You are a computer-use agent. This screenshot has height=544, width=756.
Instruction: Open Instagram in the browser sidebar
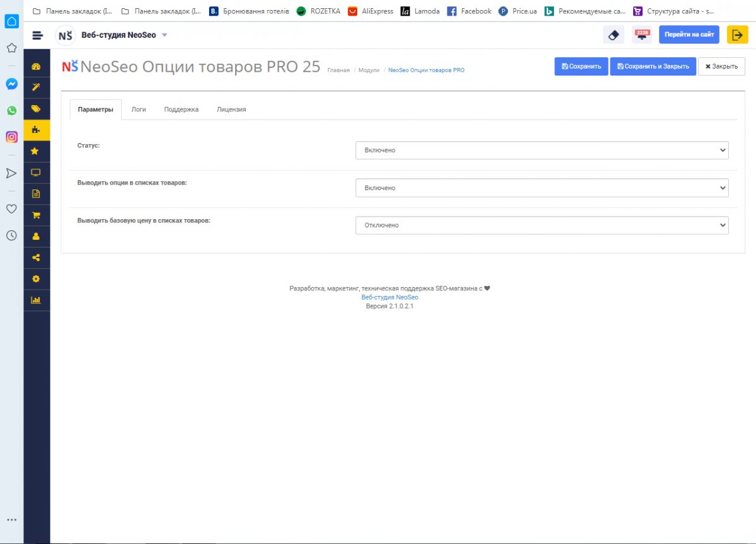coord(11,137)
